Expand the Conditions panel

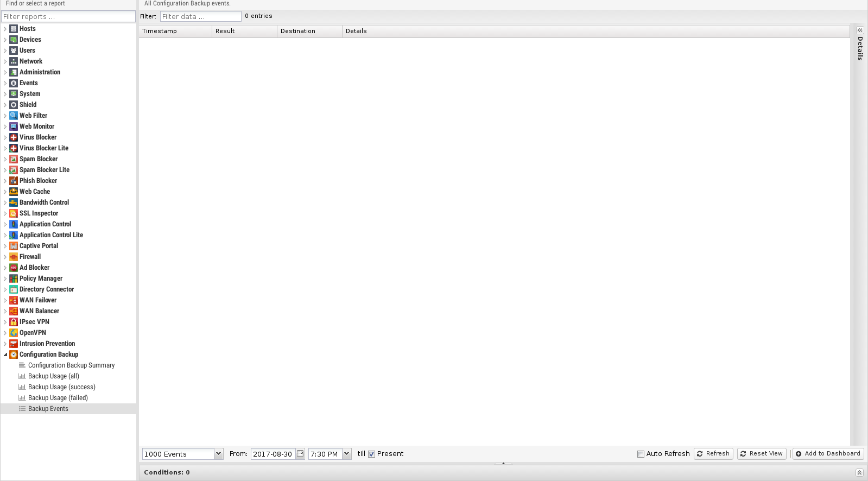(859, 472)
